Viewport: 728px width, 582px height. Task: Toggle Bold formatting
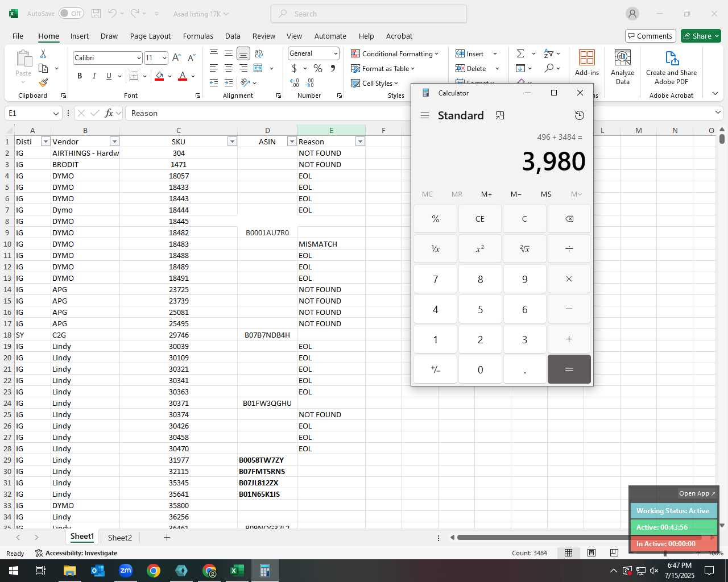(x=80, y=76)
